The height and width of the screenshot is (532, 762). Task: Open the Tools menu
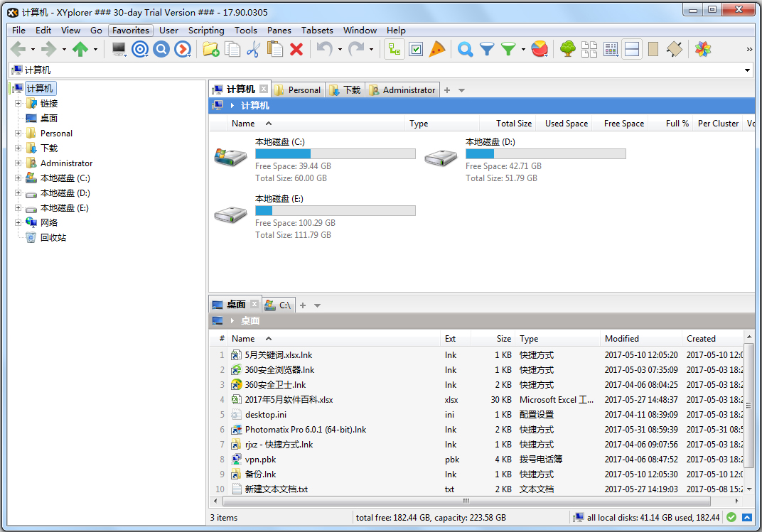pos(245,31)
